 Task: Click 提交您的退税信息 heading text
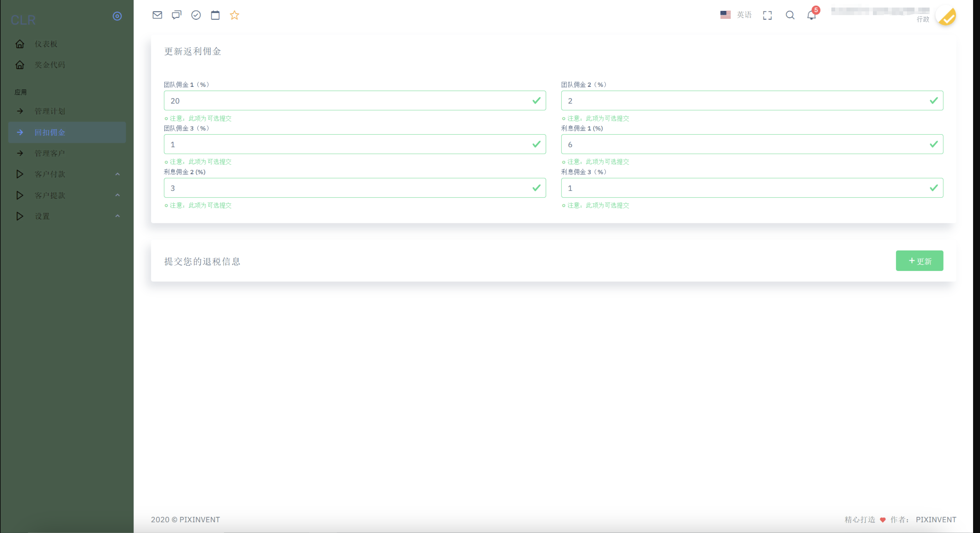click(202, 261)
